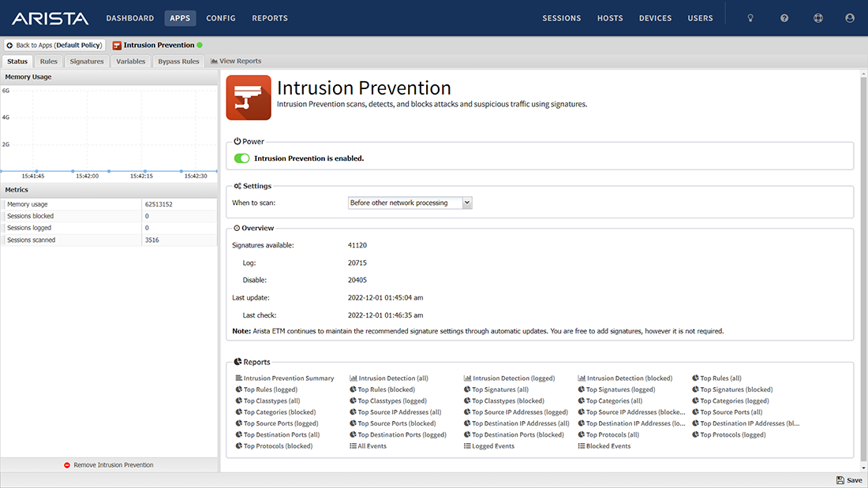Open Top Signatures (blocked) report

[731, 389]
